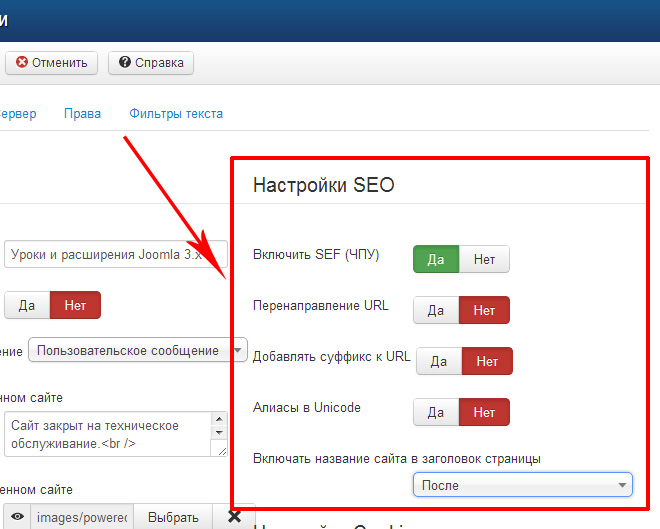This screenshot has height=529, width=660.
Task: Clear the selected image with the X button
Action: click(x=234, y=517)
